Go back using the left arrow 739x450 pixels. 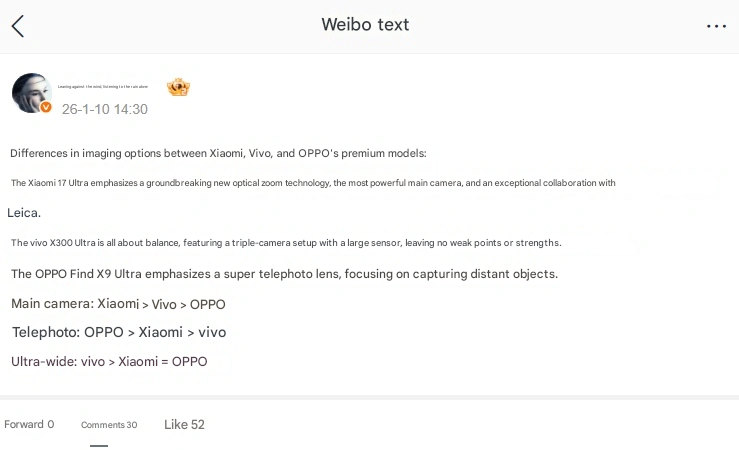tap(18, 26)
